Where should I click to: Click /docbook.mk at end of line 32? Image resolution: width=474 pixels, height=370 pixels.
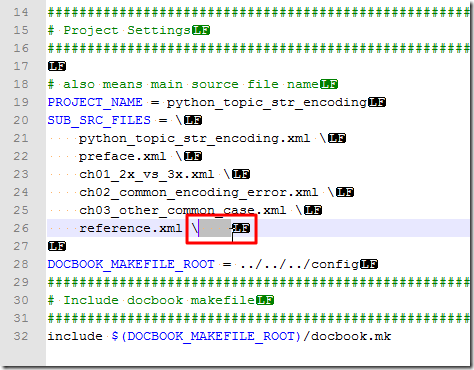[x=347, y=336]
